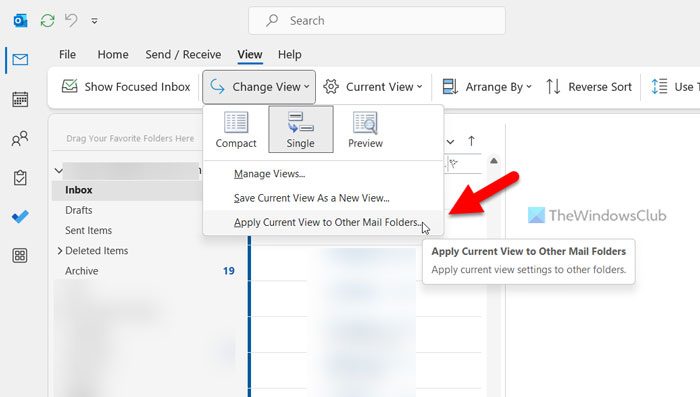This screenshot has height=397, width=700.
Task: Select Apply Current View to Other Mail Folders
Action: pos(324,222)
